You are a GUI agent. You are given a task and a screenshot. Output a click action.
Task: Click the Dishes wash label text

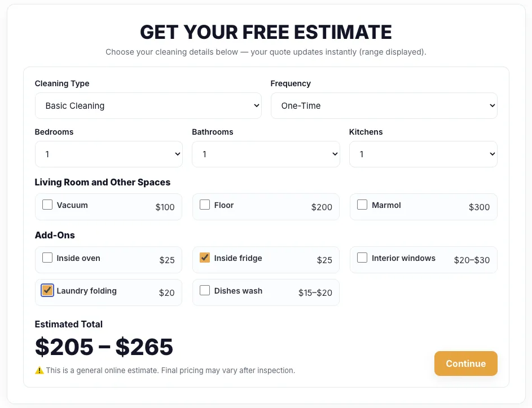(238, 291)
